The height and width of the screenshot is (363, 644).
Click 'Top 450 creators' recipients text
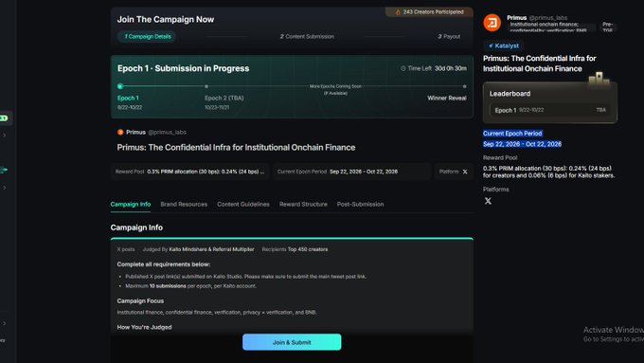[x=308, y=249]
